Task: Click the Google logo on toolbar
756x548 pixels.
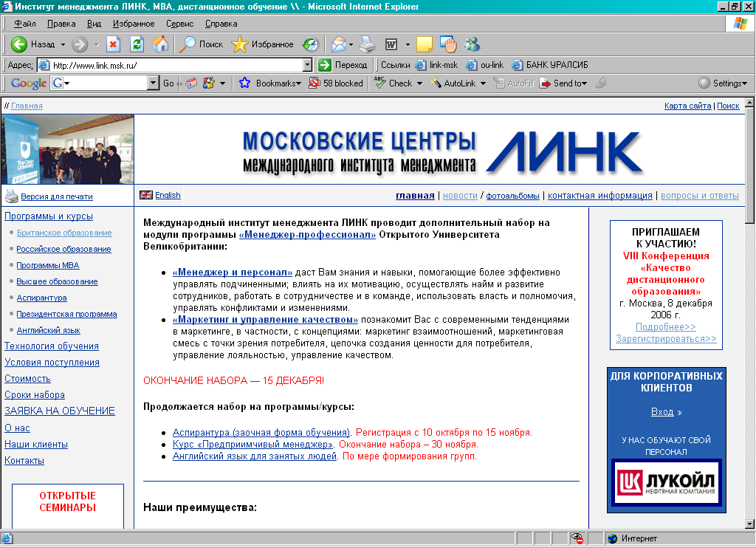Action: click(x=29, y=83)
